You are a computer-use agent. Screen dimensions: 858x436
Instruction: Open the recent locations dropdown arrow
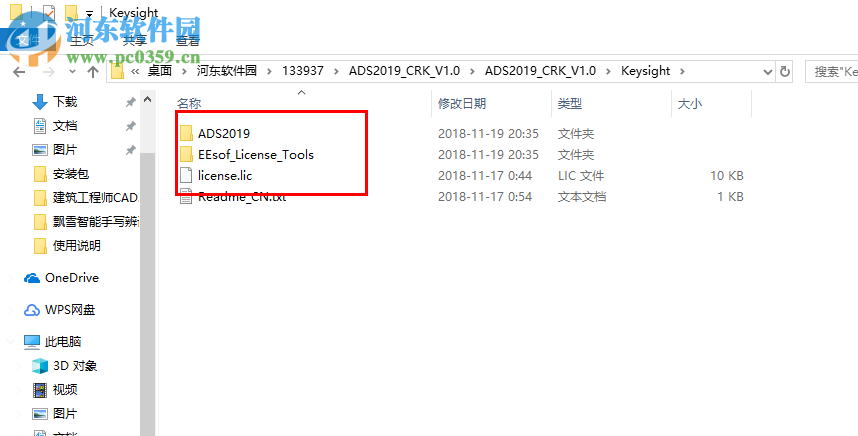tap(73, 72)
